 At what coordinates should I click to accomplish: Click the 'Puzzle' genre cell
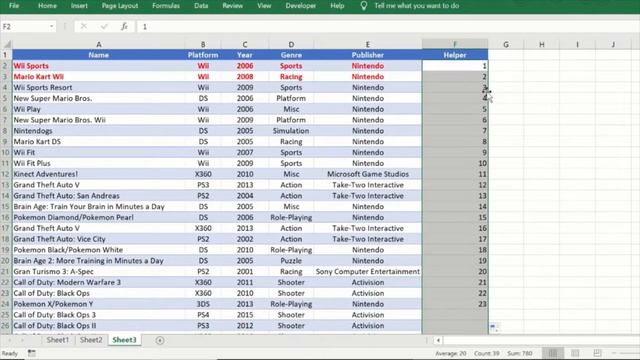pos(291,260)
